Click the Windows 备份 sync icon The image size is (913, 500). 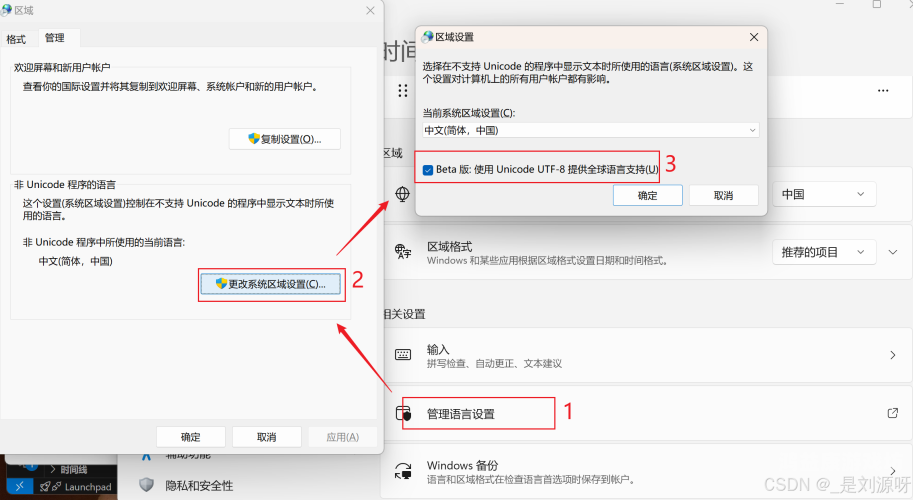point(403,471)
